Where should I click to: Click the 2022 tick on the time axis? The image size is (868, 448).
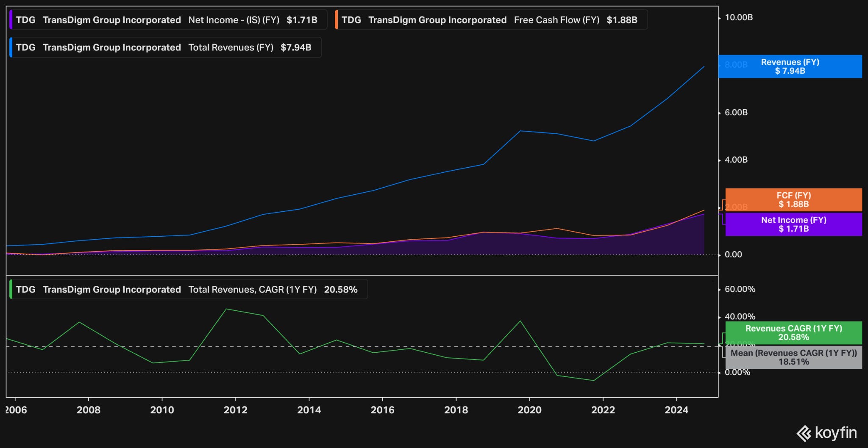click(x=603, y=410)
